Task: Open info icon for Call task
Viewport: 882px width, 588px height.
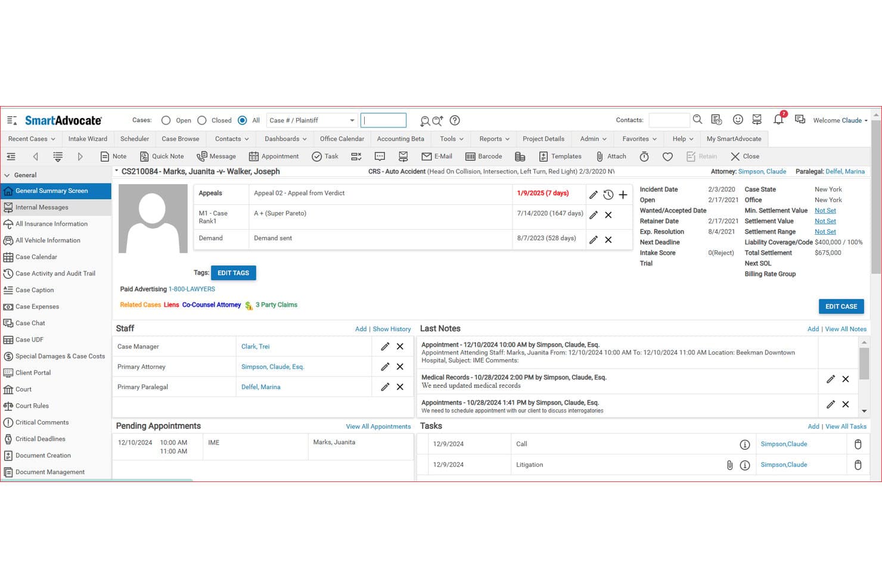Action: pyautogui.click(x=745, y=444)
